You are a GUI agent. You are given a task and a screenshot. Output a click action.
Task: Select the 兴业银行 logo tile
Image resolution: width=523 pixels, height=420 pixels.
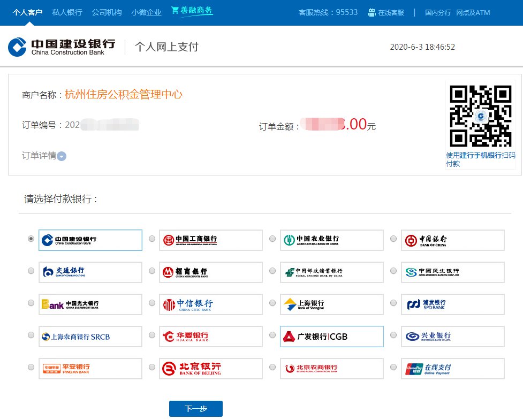click(x=453, y=337)
